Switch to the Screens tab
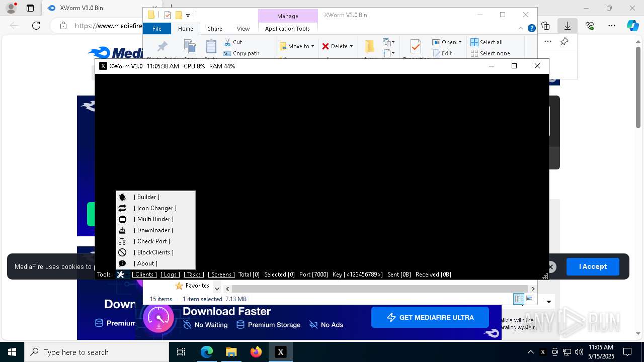Viewport: 644px width, 362px height. coord(221,275)
